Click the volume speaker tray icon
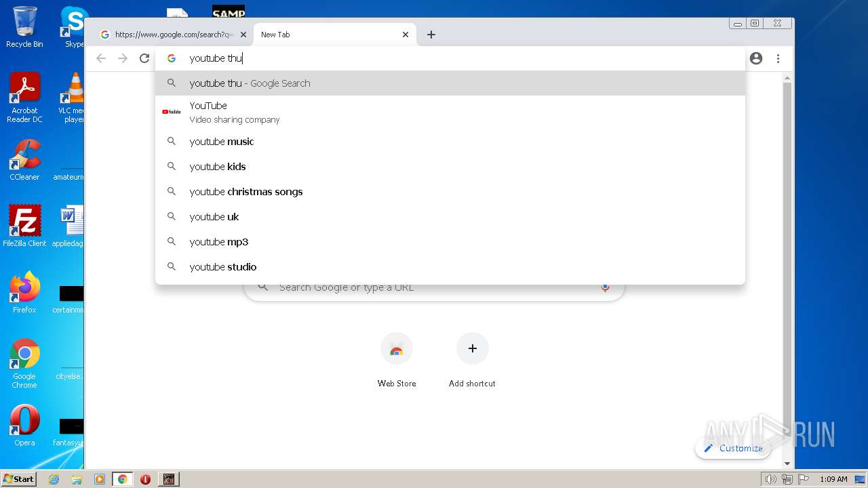The image size is (868, 488). coord(770,479)
